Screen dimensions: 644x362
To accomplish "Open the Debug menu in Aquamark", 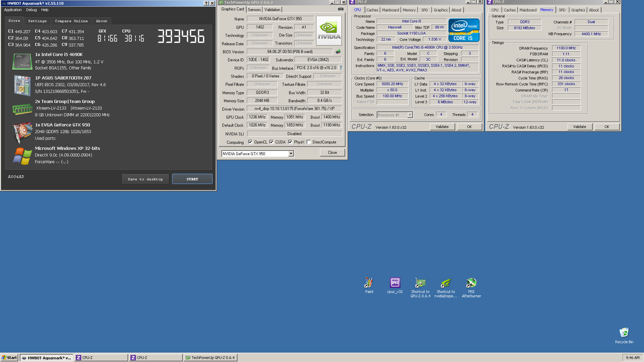I will coord(31,10).
